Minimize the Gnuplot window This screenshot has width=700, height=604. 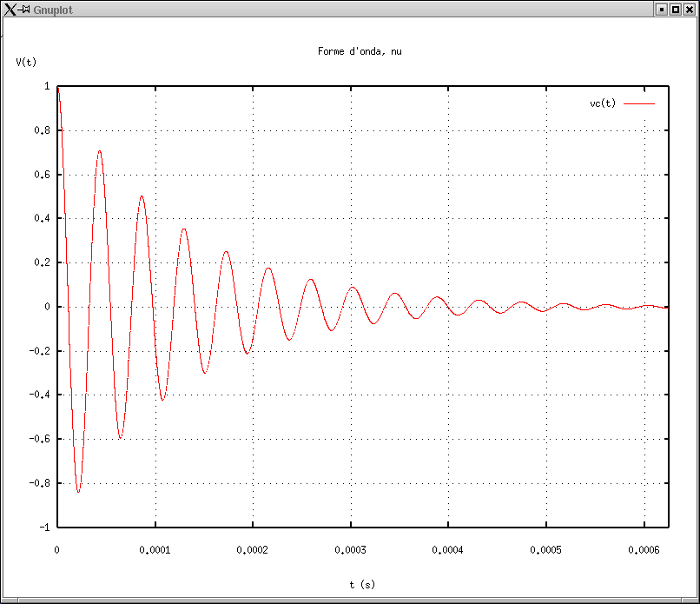pyautogui.click(x=661, y=9)
